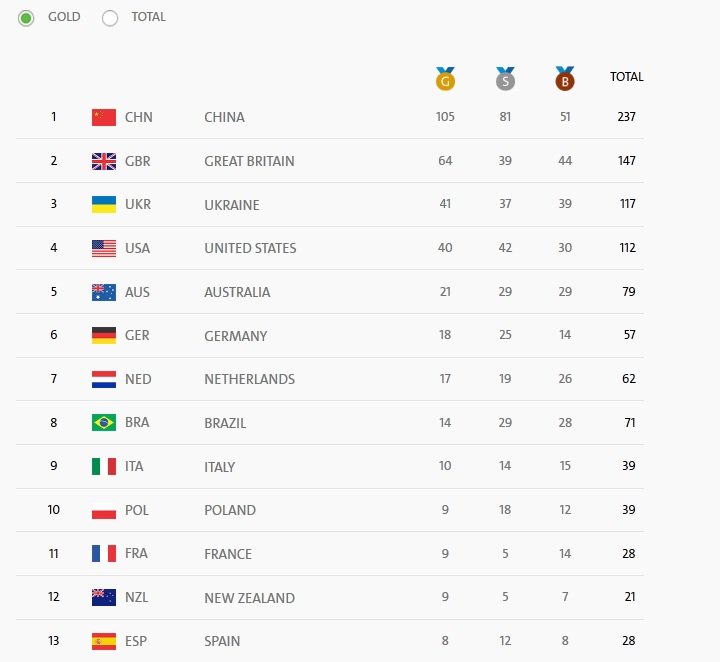Select the GOLD sorting radio button

coord(26,18)
